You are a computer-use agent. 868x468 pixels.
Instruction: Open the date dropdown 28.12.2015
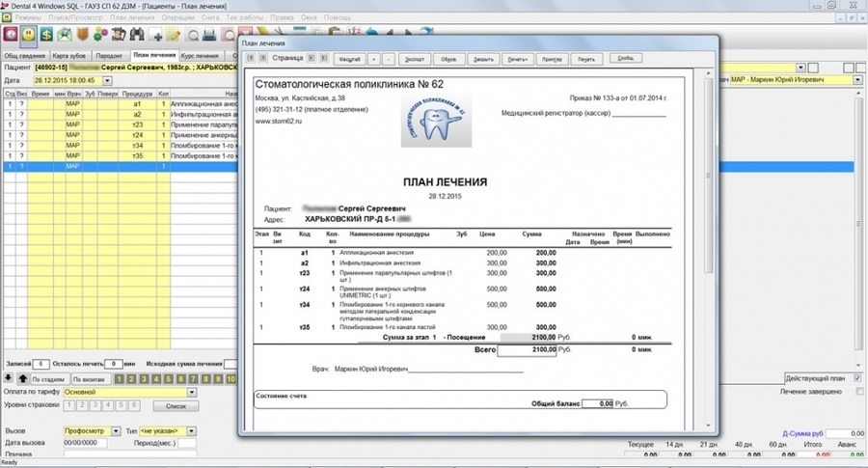click(x=107, y=81)
